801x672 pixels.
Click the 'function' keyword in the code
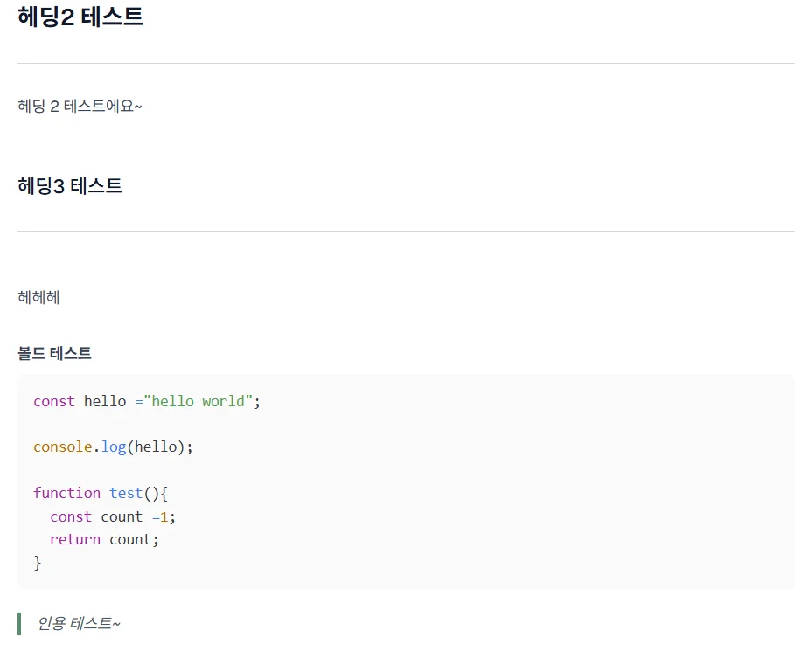tap(66, 493)
